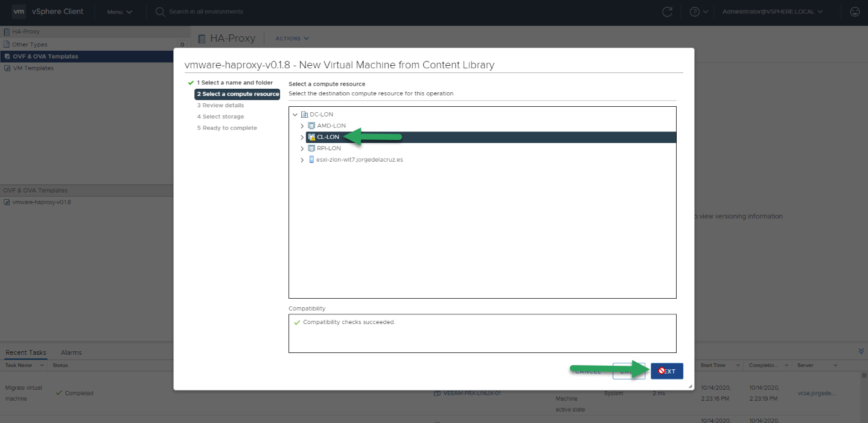Select step 2 Select a compute resource
Screen dimensions: 868x423
(237, 94)
